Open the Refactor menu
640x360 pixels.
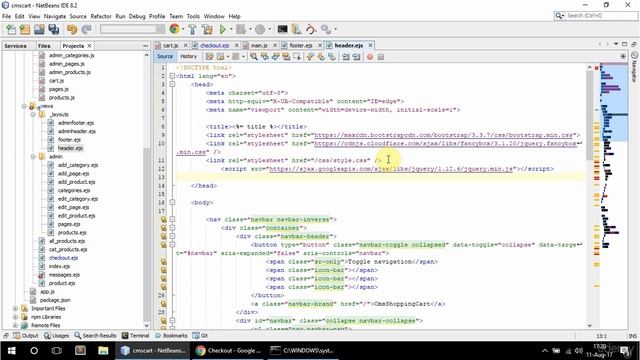(101, 16)
